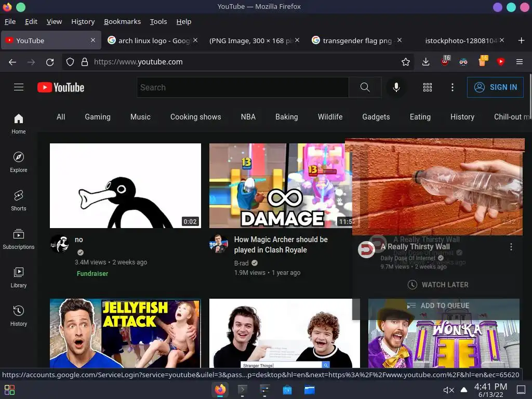This screenshot has height=399, width=532.
Task: Click the red YouTube extension icon in toolbar
Action: tap(500, 62)
